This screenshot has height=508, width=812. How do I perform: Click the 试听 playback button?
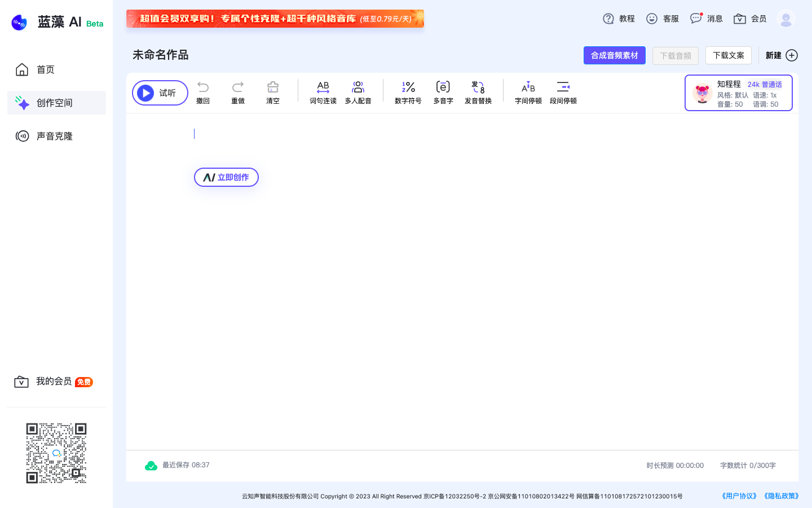point(160,93)
